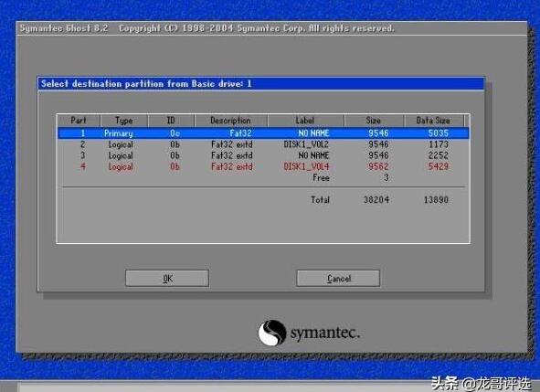Confirm the selection with the OK button

pyautogui.click(x=167, y=278)
